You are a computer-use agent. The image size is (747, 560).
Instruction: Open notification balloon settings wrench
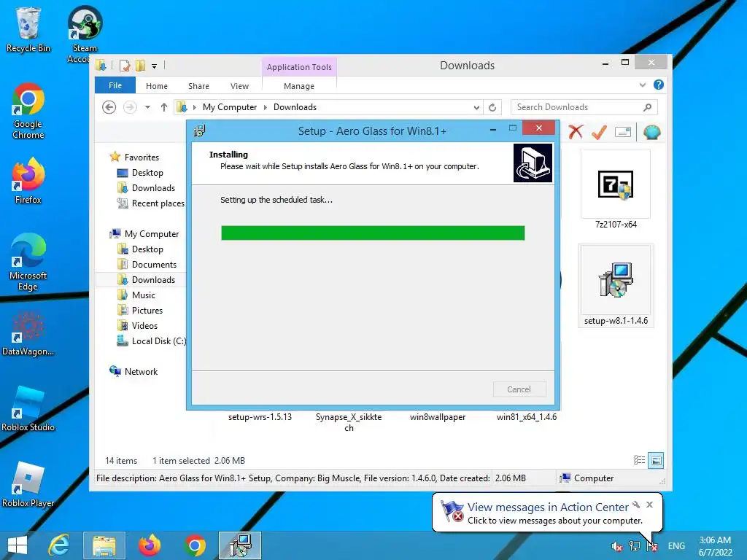636,505
